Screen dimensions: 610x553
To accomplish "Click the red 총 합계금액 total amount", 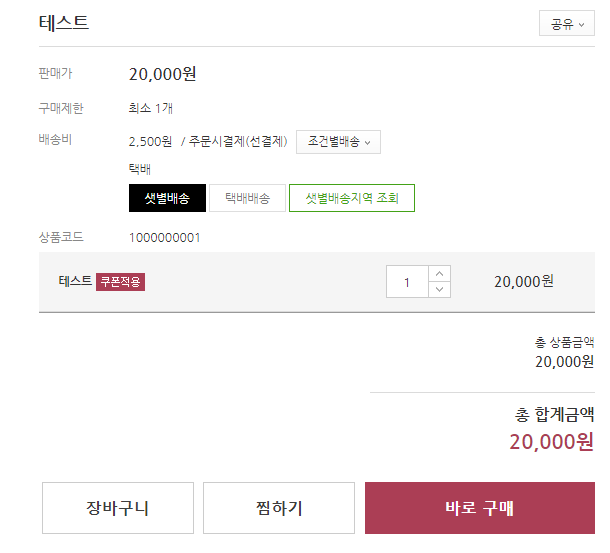I will point(551,442).
